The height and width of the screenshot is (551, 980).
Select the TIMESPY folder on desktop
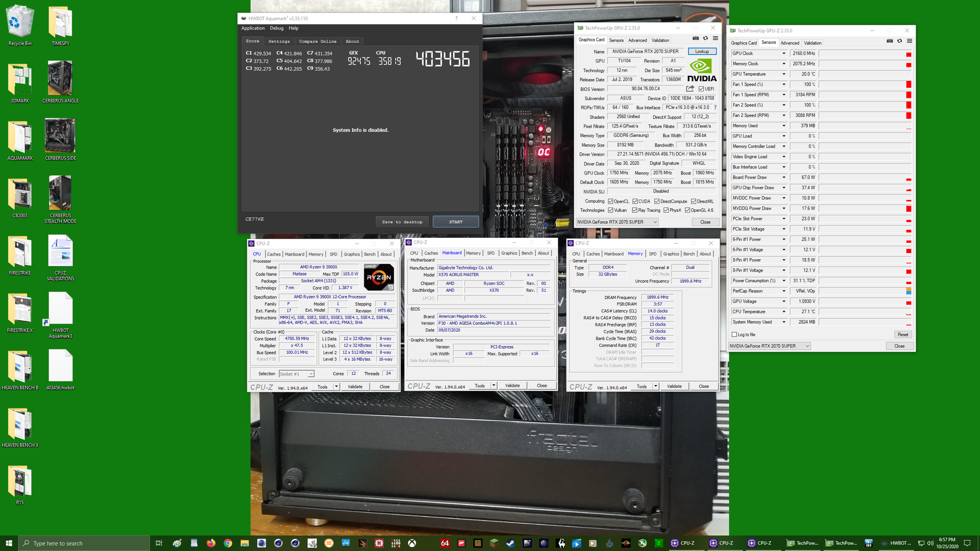pos(60,26)
